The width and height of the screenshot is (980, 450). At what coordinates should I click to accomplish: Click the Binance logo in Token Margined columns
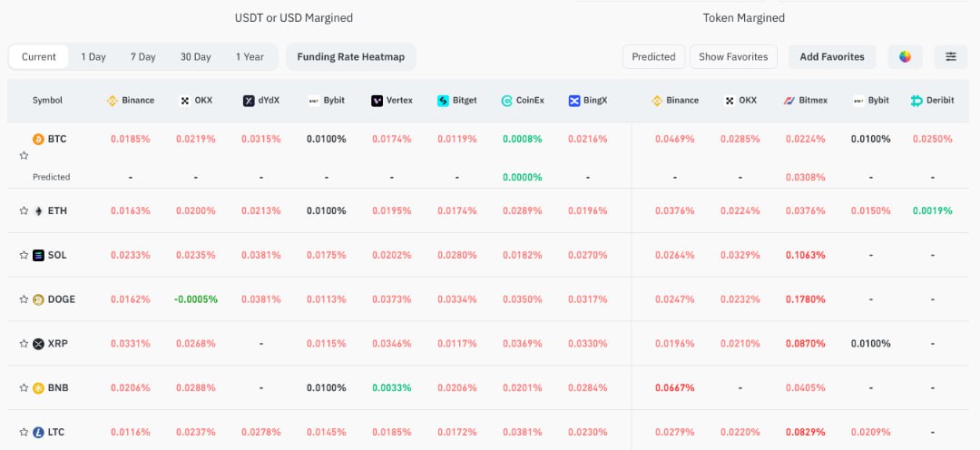click(x=656, y=101)
